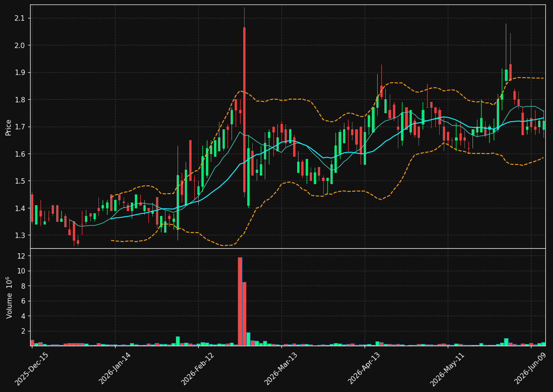Viewport: 553px width, 392px height.
Task: Click the 'Price' y-axis label
Action: coord(9,127)
